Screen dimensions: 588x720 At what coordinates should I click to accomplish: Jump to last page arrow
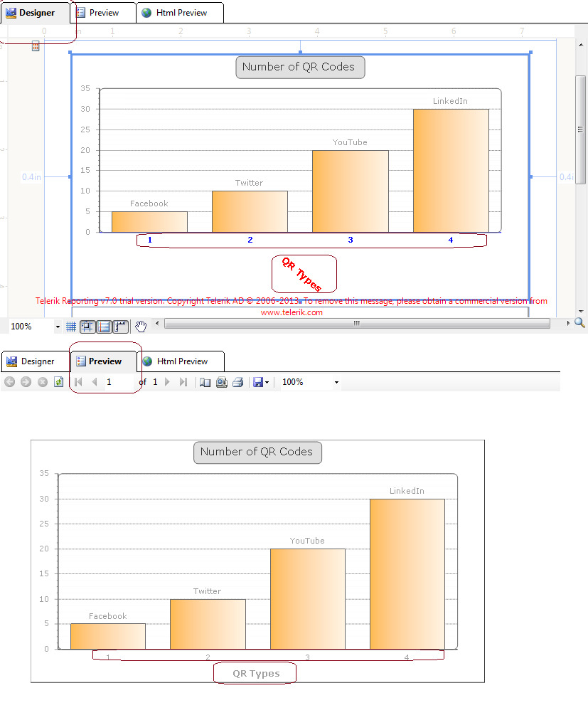tap(183, 381)
